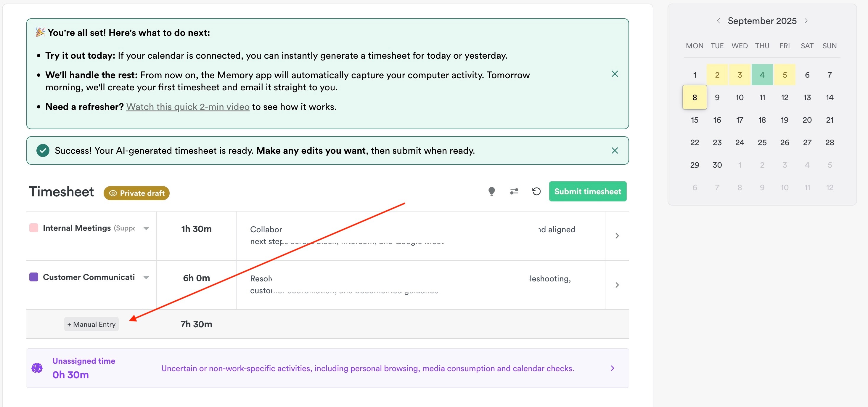Open the timesheet filter sliders icon

tap(514, 191)
